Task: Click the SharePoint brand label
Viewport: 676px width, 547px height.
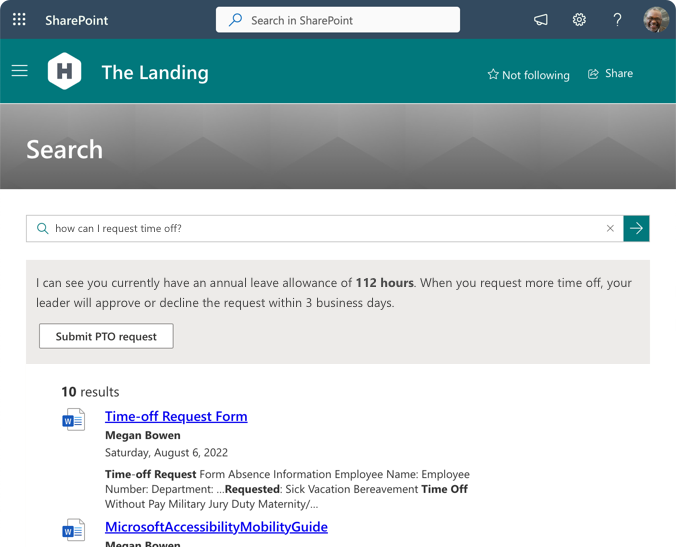Action: pos(76,20)
